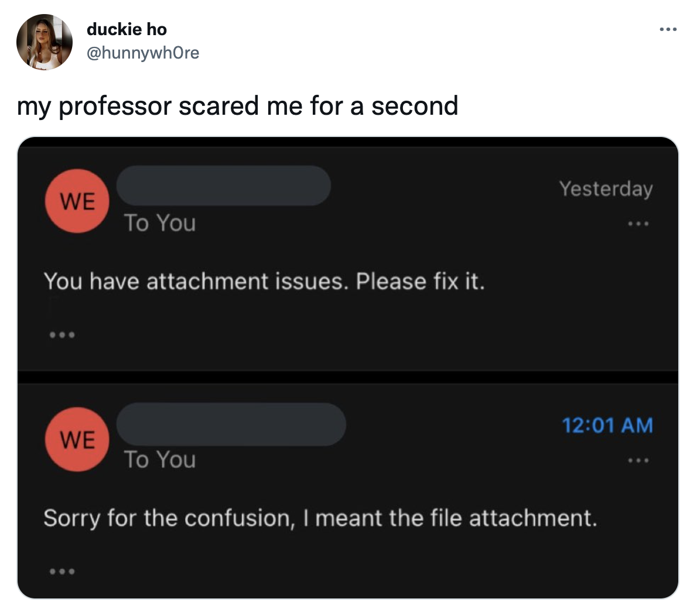Open duckie ho's profile via display name
The width and height of the screenshot is (697, 616).
pos(127,29)
